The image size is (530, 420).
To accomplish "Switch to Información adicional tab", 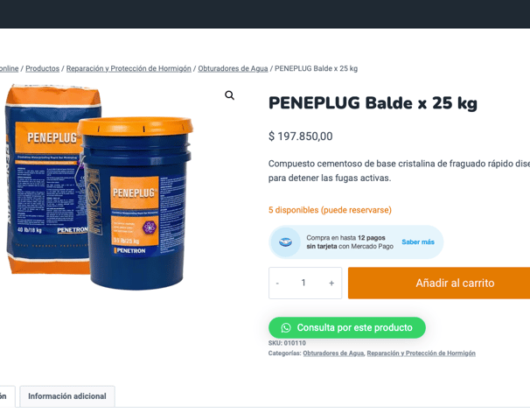I will tap(67, 396).
